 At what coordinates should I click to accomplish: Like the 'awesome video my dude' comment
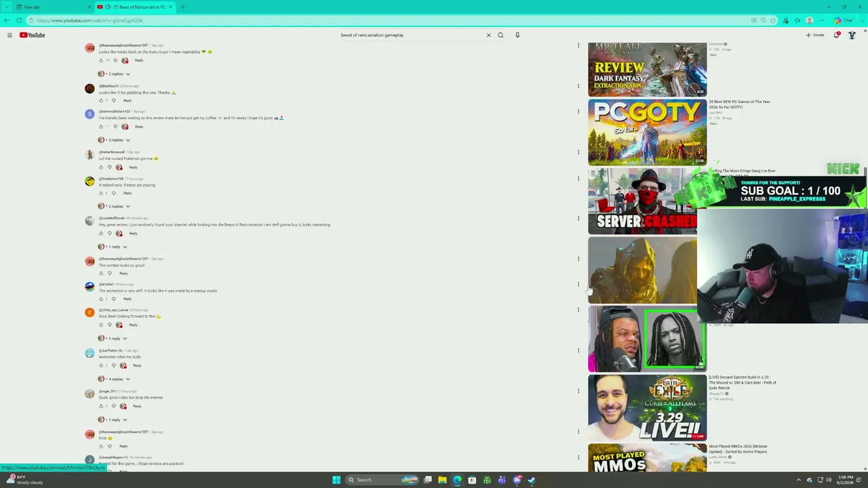pyautogui.click(x=102, y=365)
